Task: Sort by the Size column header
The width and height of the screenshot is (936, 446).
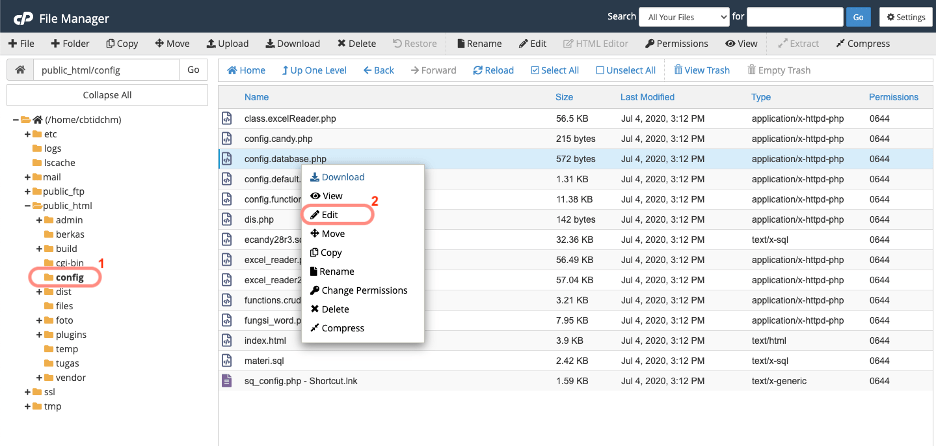Action: 564,97
